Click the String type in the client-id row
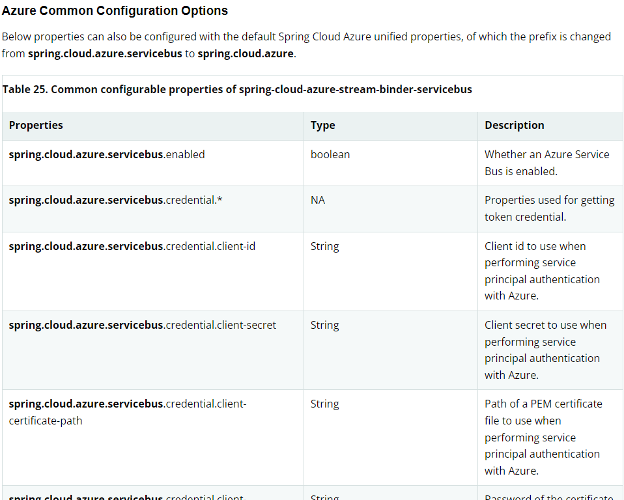 click(x=325, y=246)
